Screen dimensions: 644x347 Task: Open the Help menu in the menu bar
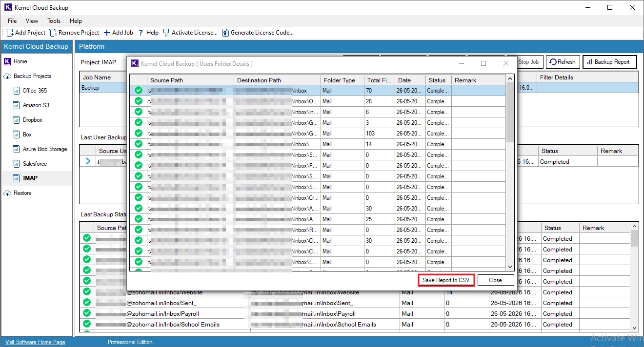click(76, 21)
